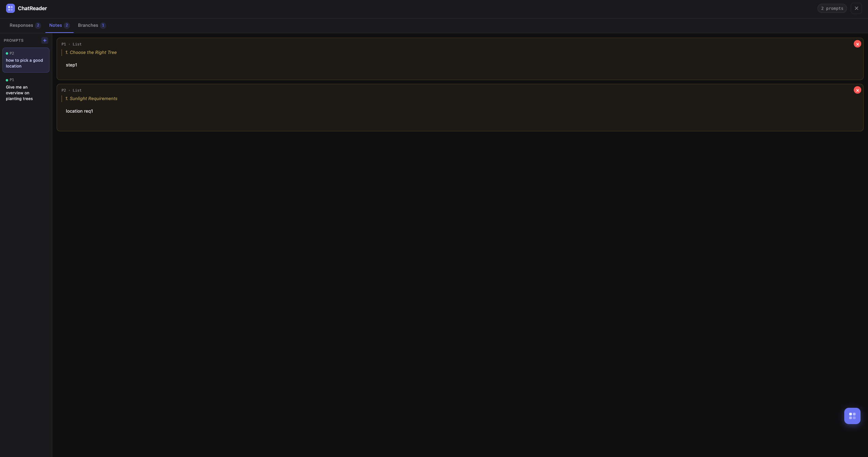Add a new prompt with plus icon

(44, 40)
